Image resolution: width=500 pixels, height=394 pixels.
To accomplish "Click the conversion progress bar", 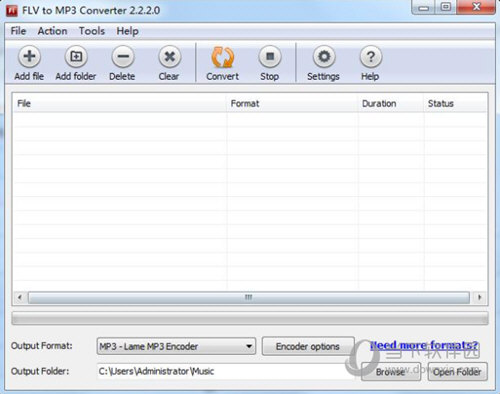I will click(x=250, y=318).
